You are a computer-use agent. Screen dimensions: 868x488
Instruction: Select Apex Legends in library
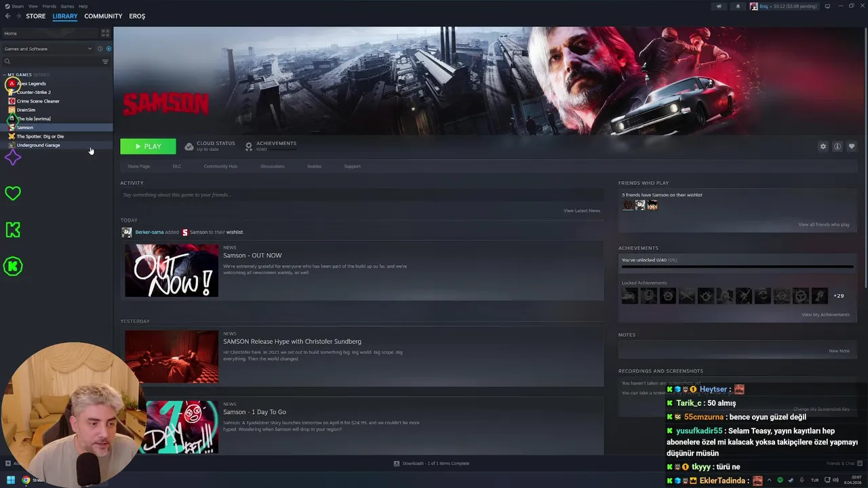(x=31, y=83)
